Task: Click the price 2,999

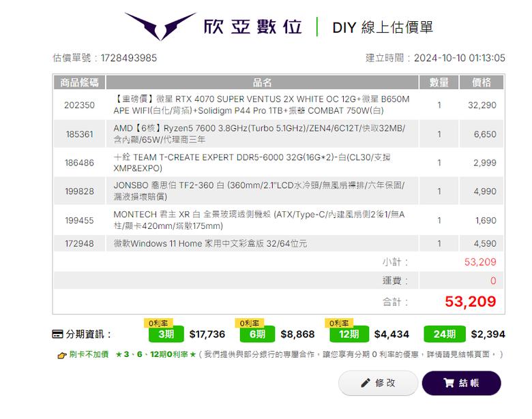Action: pos(485,163)
